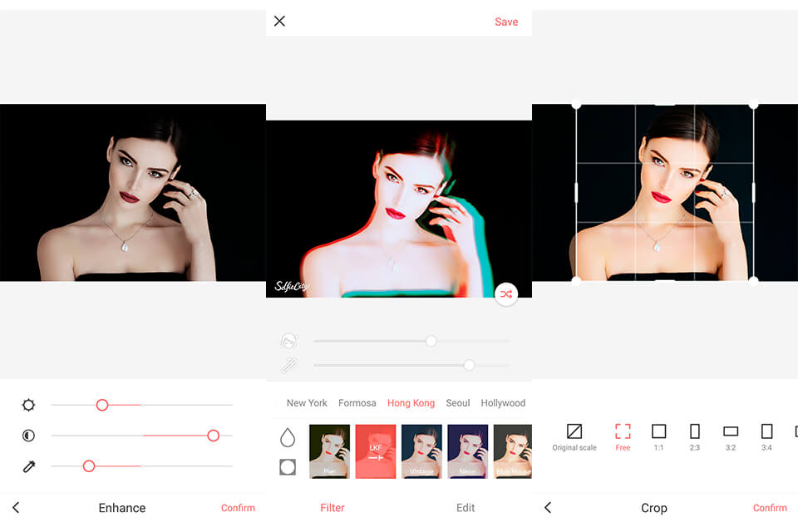Open the Filter tab
The height and width of the screenshot is (532, 798).
coord(332,508)
